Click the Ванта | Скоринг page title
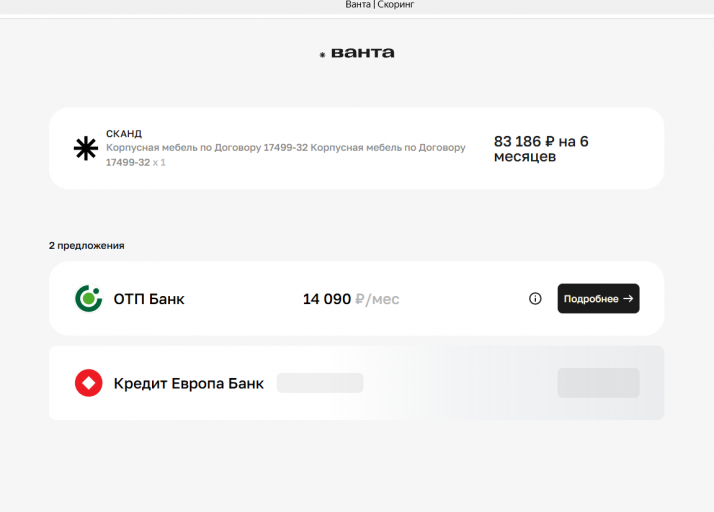This screenshot has width=714, height=512. [x=380, y=5]
